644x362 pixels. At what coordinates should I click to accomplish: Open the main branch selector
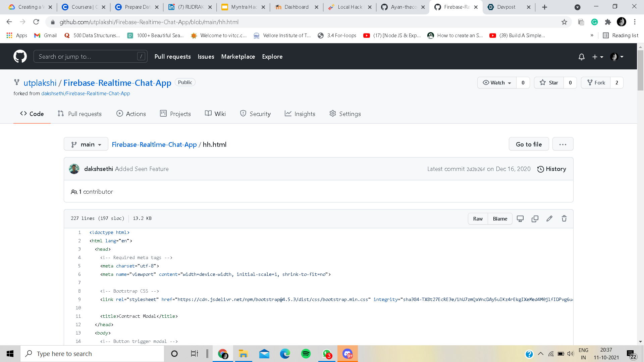click(x=86, y=144)
